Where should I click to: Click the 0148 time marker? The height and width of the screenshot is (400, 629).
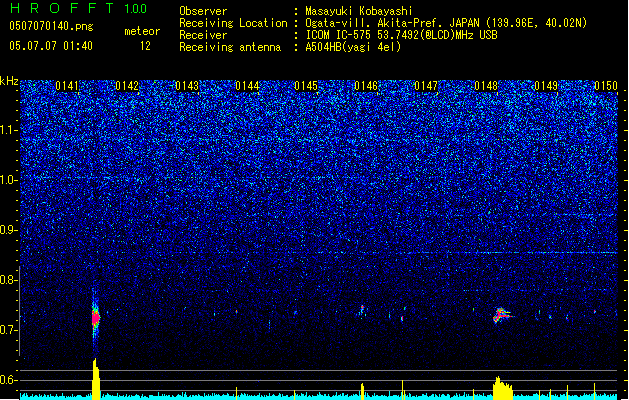click(x=486, y=86)
